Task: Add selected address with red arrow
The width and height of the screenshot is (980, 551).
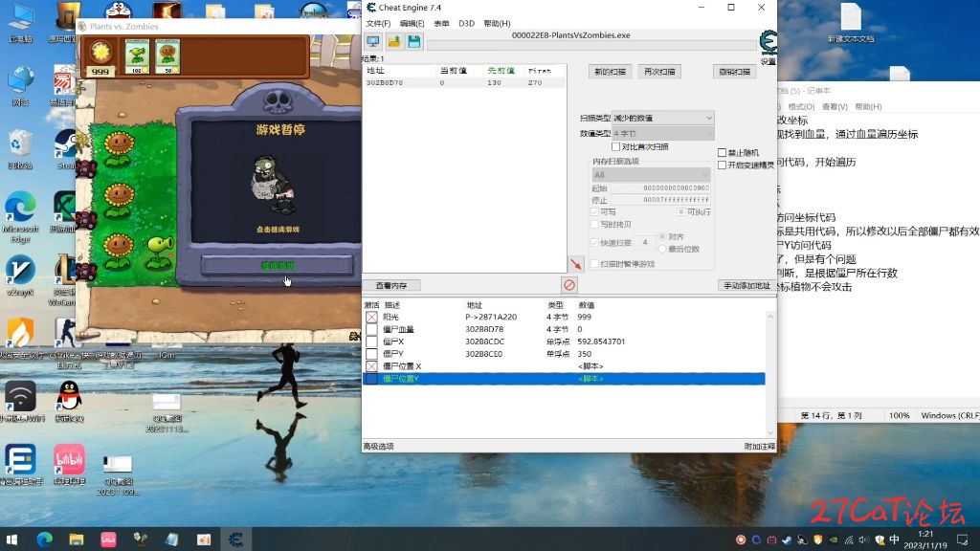Action: (576, 264)
